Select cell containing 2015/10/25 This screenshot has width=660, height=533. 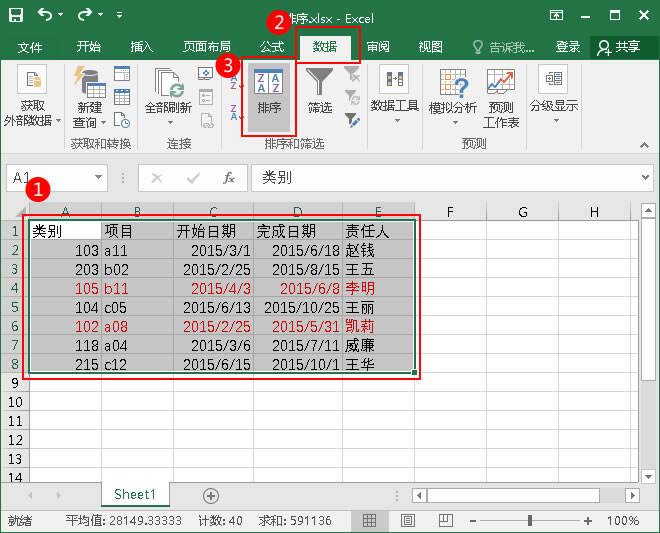[x=298, y=308]
